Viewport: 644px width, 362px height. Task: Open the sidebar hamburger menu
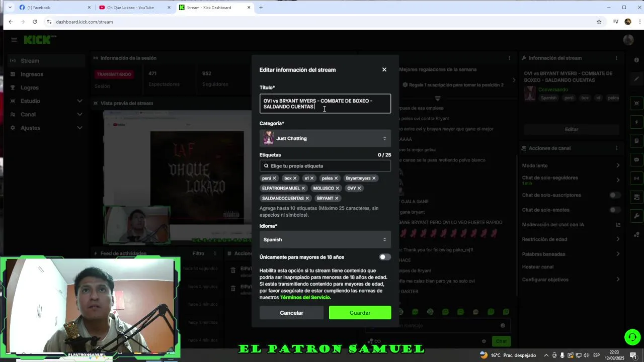pyautogui.click(x=14, y=40)
